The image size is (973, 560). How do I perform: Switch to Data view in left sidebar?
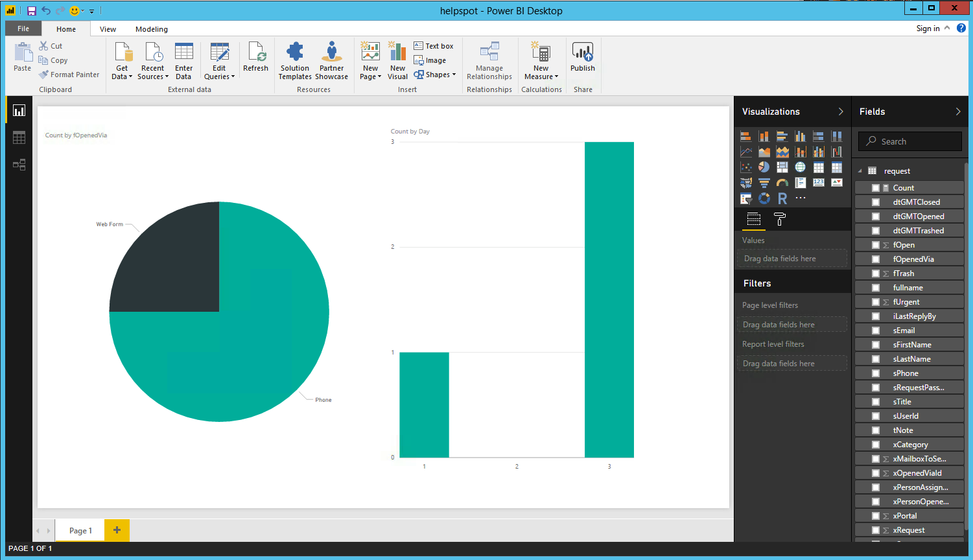19,137
